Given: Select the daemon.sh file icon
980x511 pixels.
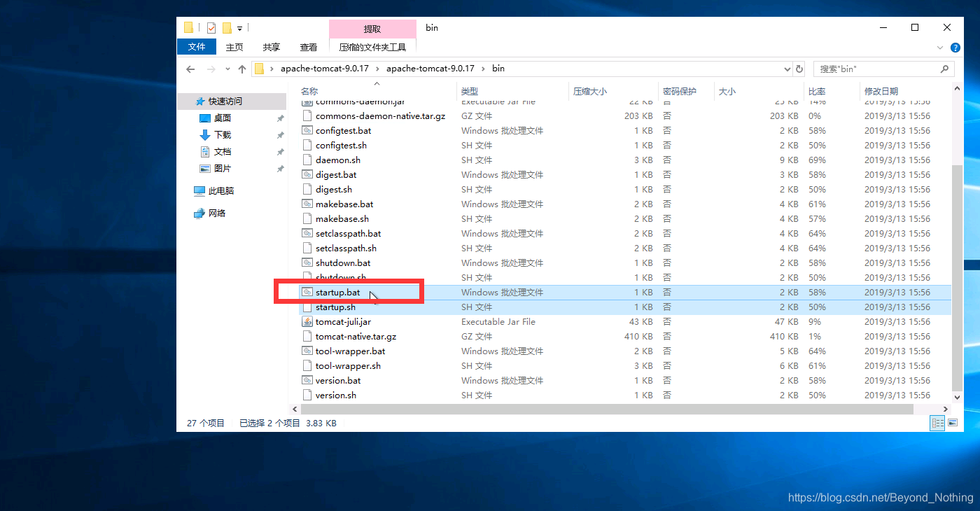Looking at the screenshot, I should pos(307,160).
